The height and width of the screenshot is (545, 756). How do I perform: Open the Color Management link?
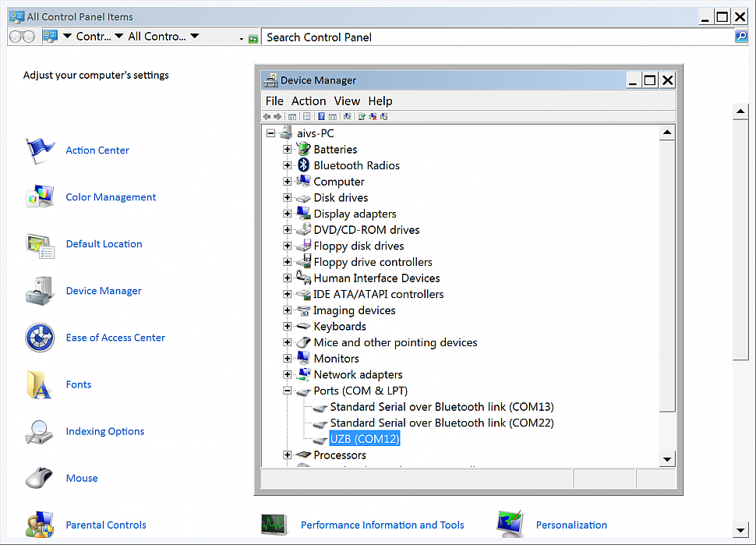pos(111,197)
